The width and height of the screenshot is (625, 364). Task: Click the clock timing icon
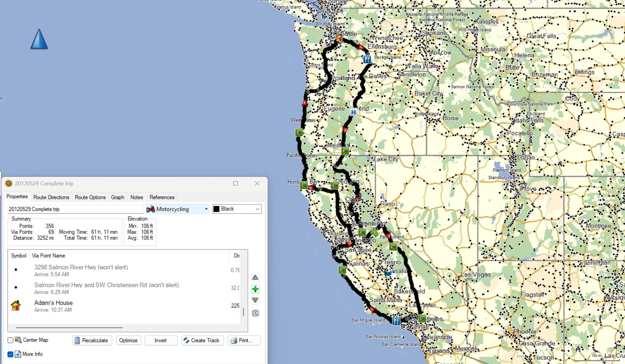pos(255,313)
